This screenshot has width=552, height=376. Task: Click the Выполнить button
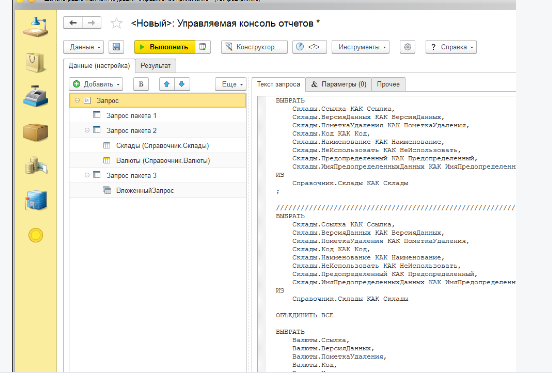point(164,47)
